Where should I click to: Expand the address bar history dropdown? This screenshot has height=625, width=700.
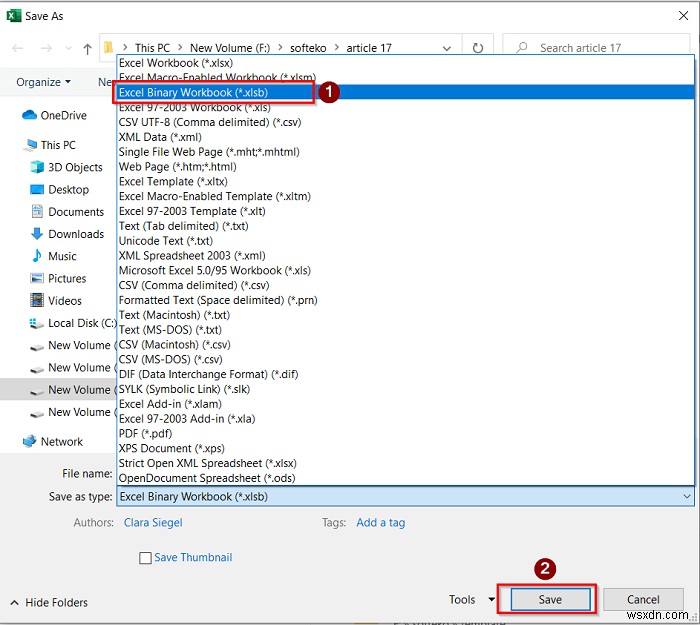point(446,48)
